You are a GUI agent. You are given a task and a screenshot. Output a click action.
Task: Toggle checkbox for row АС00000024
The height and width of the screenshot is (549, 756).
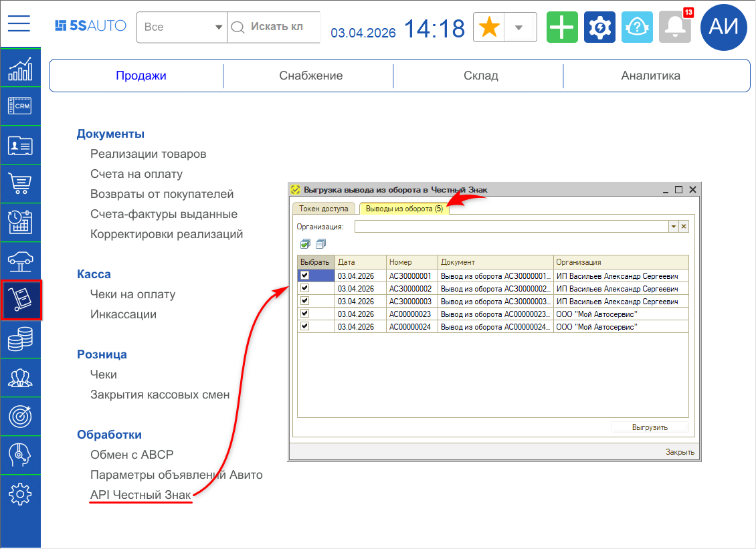click(305, 326)
